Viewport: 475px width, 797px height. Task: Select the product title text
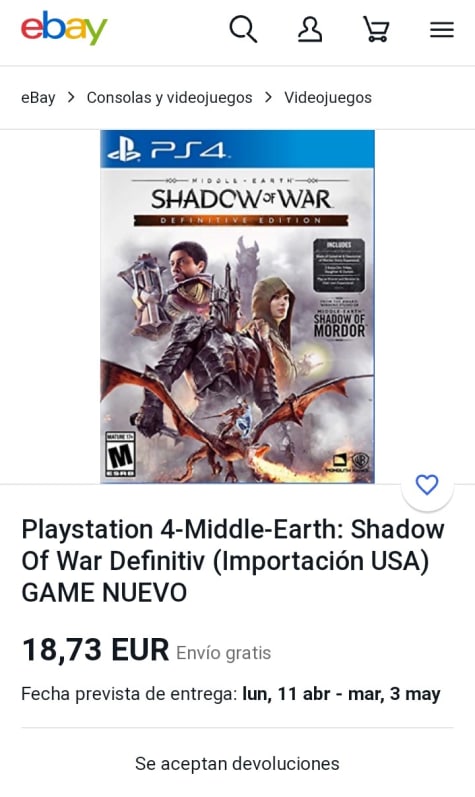[233, 561]
